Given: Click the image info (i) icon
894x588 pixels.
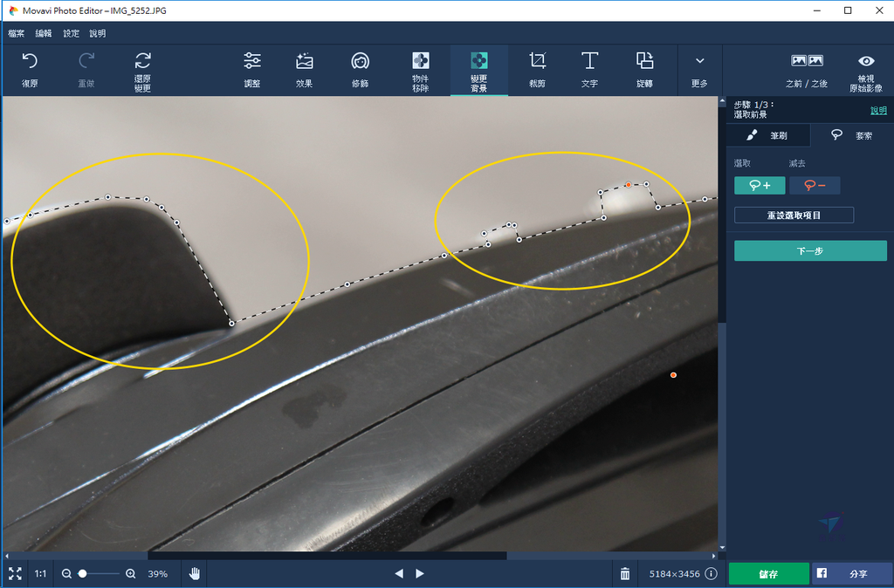Looking at the screenshot, I should 711,574.
